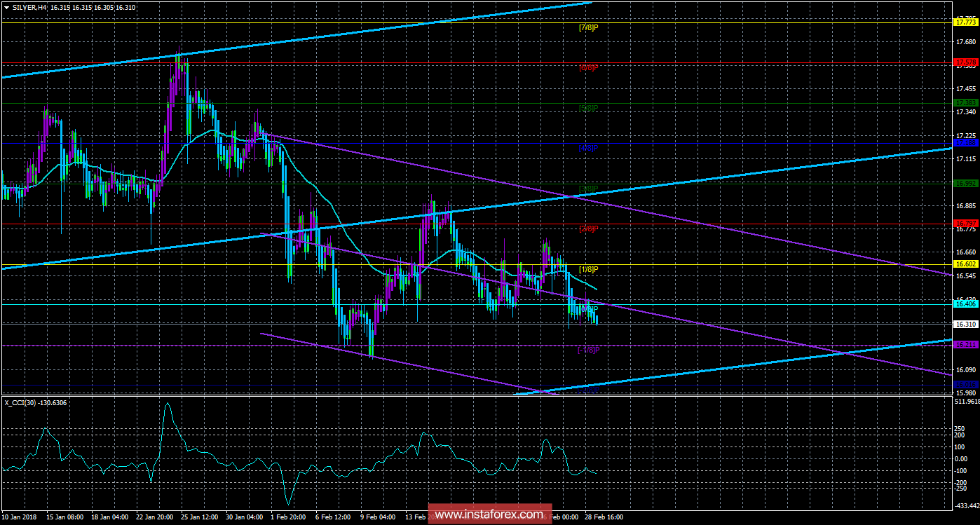The height and width of the screenshot is (525, 980).
Task: Open the SILVER,H4 chart menu arrow
Action: (x=6, y=6)
